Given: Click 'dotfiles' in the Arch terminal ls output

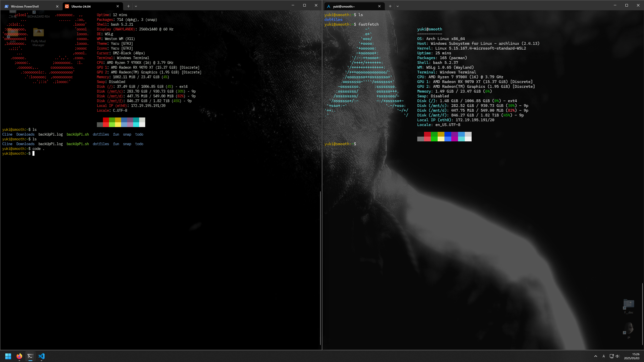Looking at the screenshot, I should click(x=333, y=20).
